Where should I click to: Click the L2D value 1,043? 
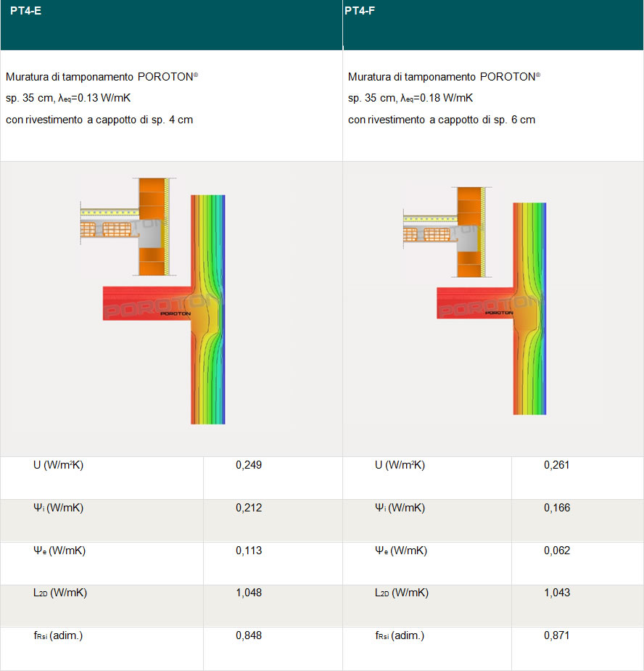pyautogui.click(x=557, y=593)
